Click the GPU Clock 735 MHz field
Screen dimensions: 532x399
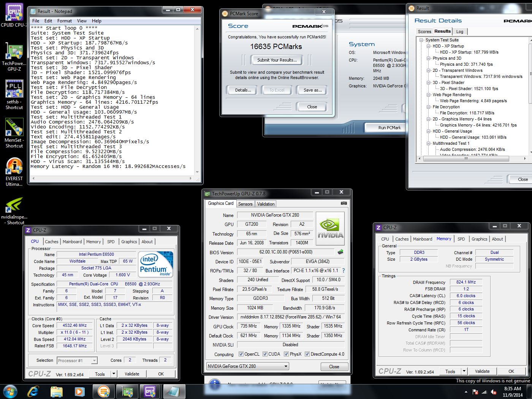(249, 326)
